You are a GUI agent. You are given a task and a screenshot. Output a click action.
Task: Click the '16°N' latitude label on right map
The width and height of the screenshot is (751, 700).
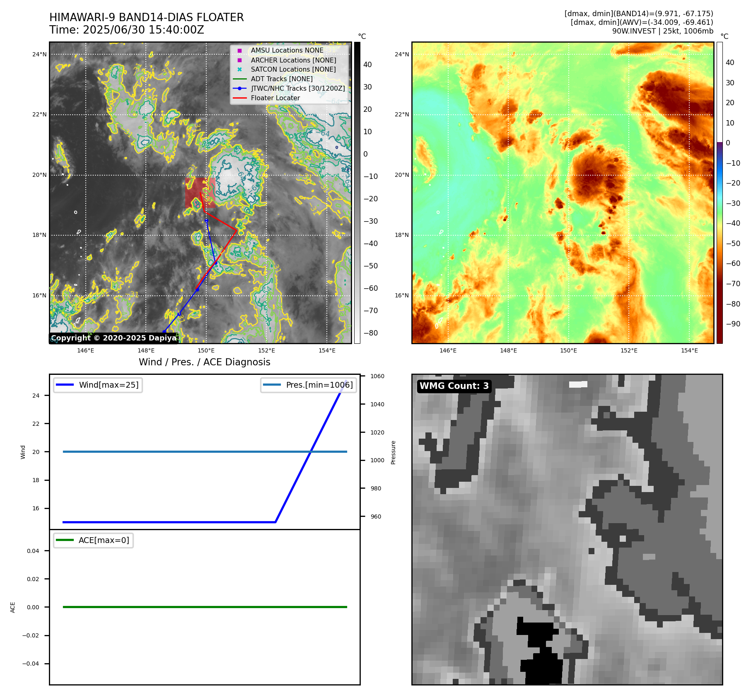402,295
